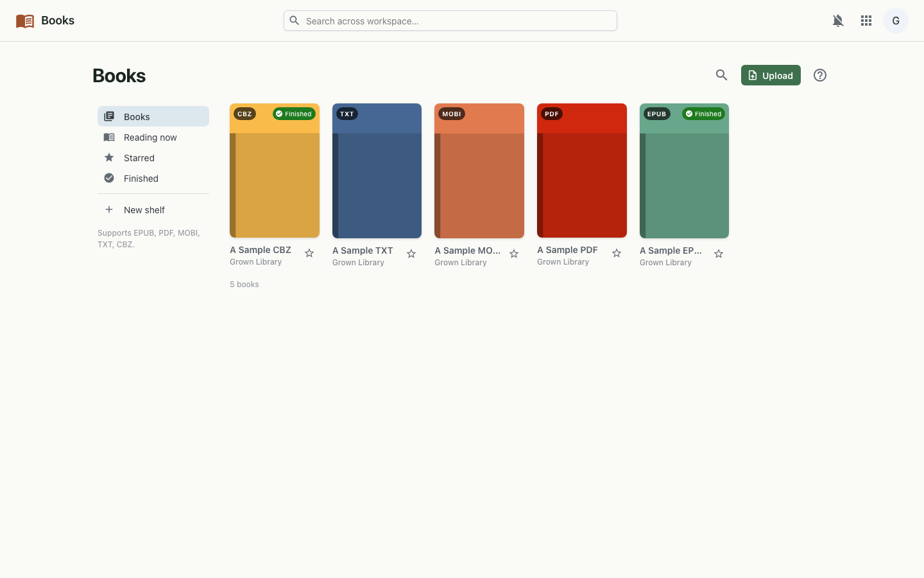Open the notifications muted bell icon
This screenshot has width=924, height=578.
click(838, 21)
